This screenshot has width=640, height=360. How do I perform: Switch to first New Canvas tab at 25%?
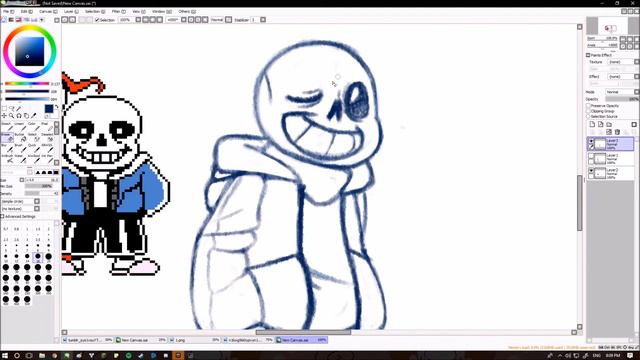(x=140, y=340)
